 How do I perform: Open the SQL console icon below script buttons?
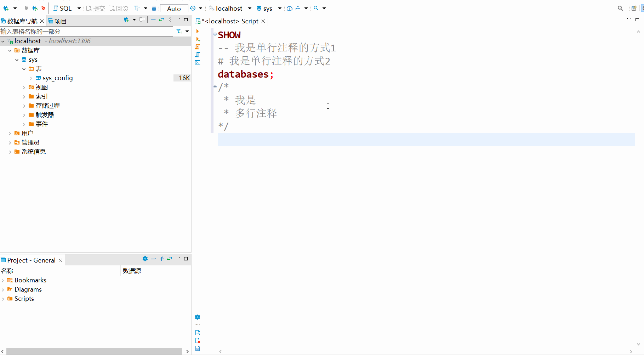(x=198, y=62)
